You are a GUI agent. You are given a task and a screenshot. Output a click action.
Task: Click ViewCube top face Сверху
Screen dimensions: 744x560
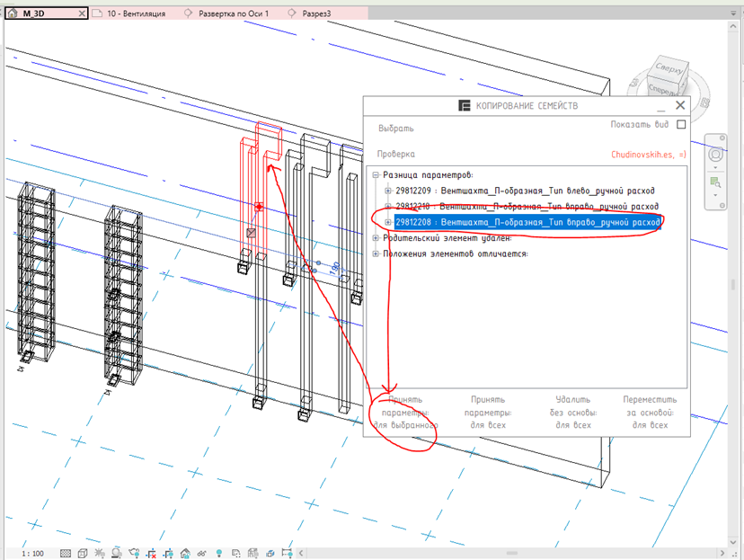[x=669, y=68]
